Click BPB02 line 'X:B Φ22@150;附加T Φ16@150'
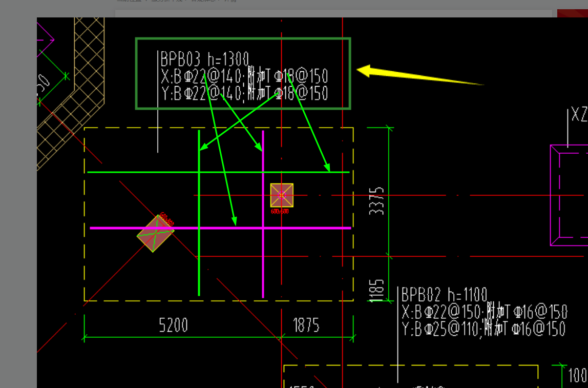Image resolution: width=588 pixels, height=388 pixels. point(485,312)
